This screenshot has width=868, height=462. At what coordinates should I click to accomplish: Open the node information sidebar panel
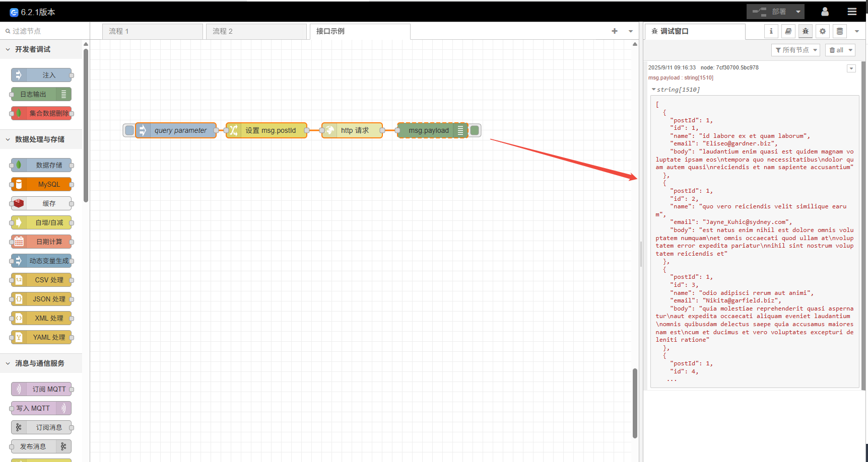tap(771, 31)
